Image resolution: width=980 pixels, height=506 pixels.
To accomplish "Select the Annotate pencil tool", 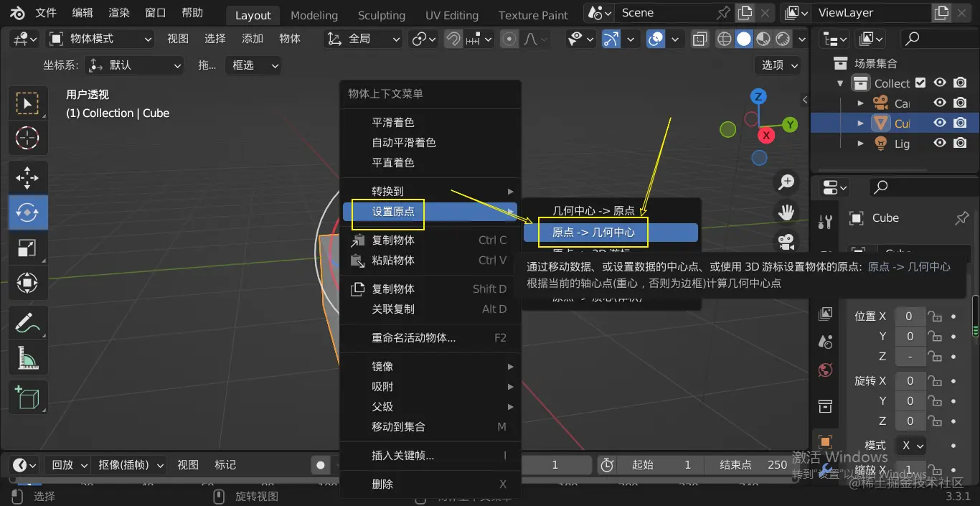I will pos(27,322).
